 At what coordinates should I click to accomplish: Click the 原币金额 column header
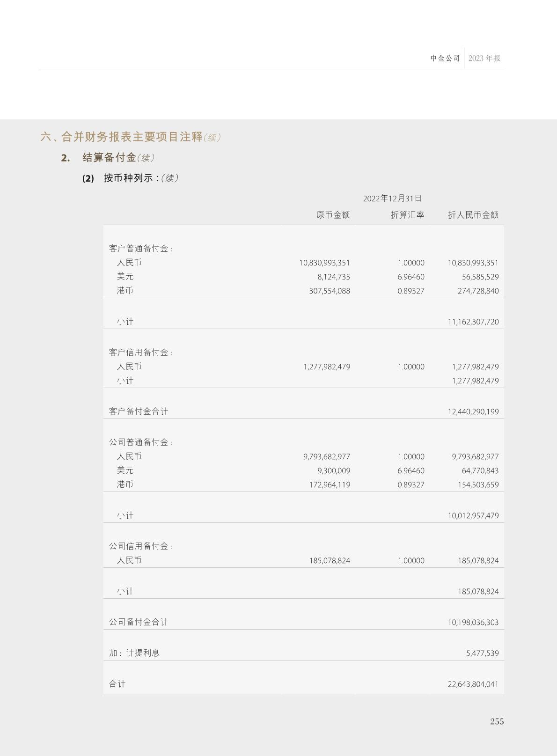click(x=333, y=215)
